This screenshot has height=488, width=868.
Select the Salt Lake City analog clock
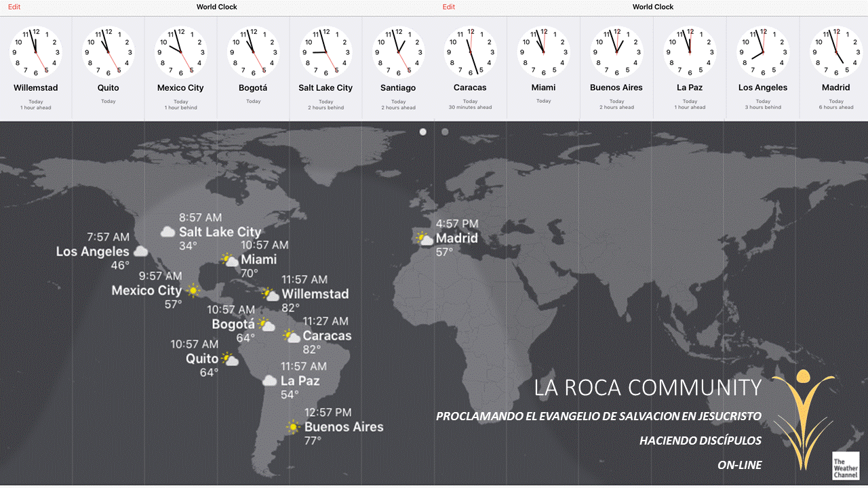326,52
